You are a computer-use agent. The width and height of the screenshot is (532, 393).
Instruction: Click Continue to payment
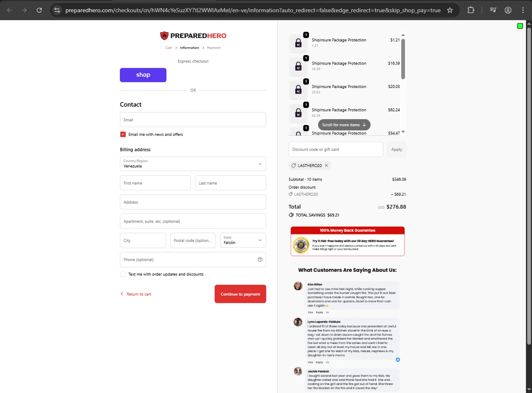240,294
